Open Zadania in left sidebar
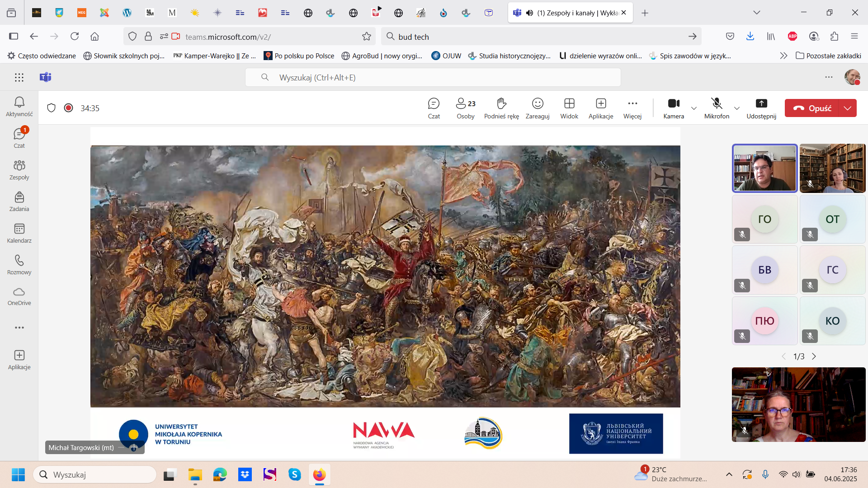This screenshot has height=488, width=868. 19,202
